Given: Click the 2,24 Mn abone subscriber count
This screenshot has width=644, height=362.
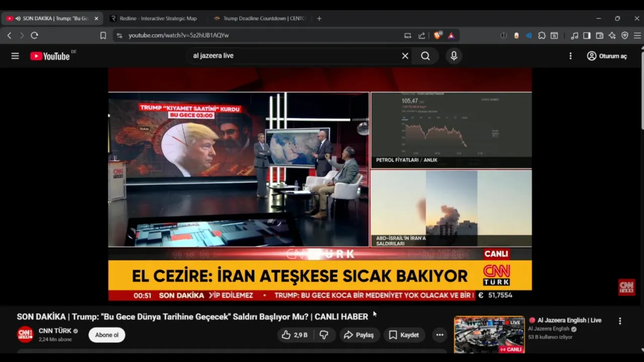Looking at the screenshot, I should 55,339.
